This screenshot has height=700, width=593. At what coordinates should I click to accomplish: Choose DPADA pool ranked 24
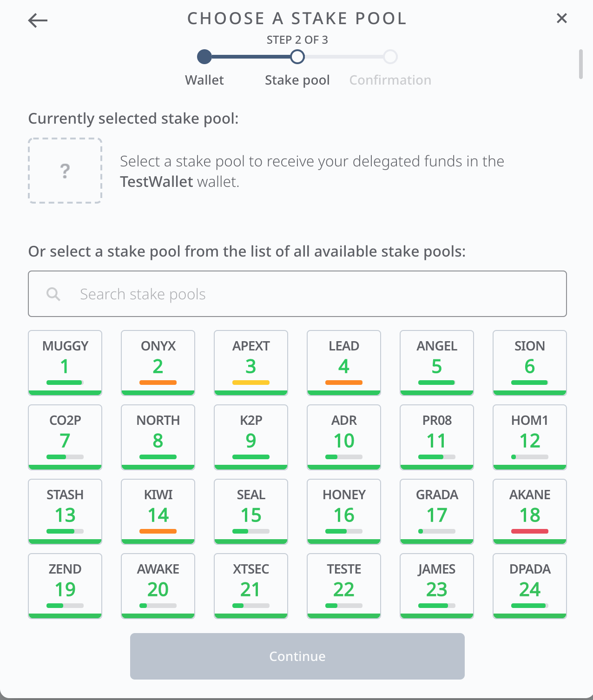click(x=530, y=586)
